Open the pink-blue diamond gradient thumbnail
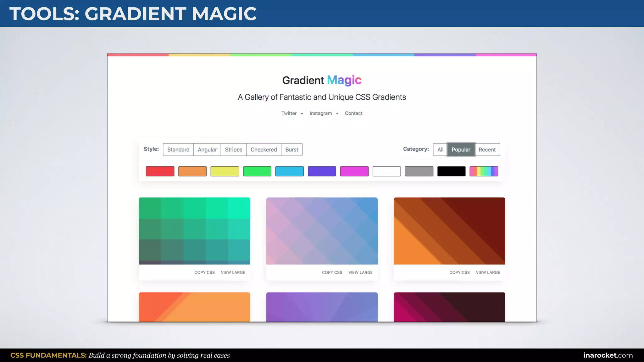Screen dimensions: 644x362 pos(322,231)
